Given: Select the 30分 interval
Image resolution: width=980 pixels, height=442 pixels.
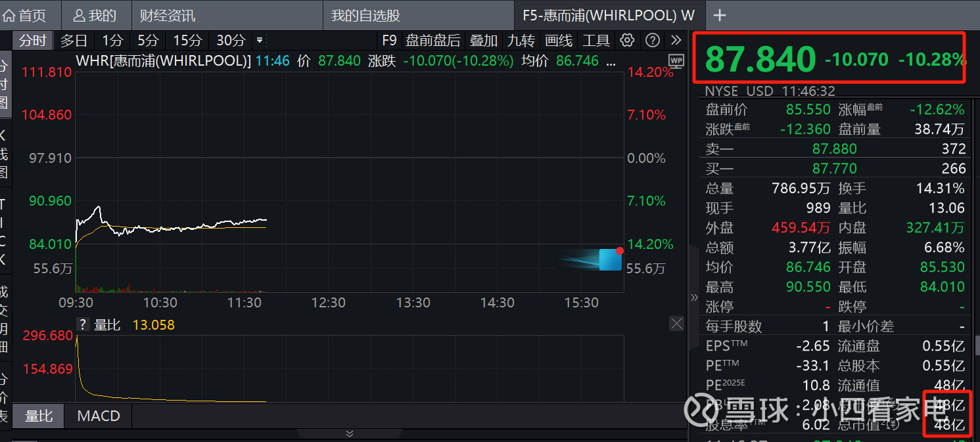Looking at the screenshot, I should (x=231, y=41).
